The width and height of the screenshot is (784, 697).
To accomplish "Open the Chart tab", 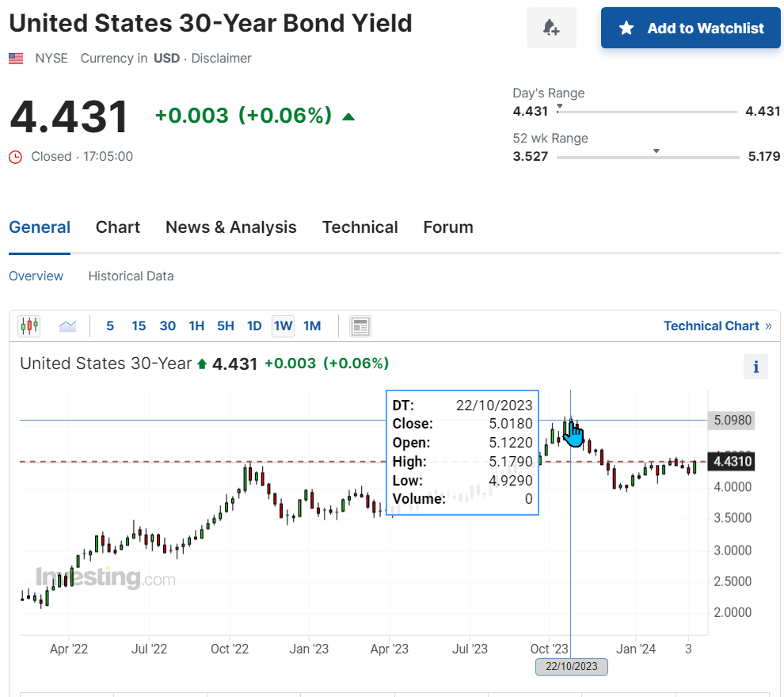I will tap(118, 227).
